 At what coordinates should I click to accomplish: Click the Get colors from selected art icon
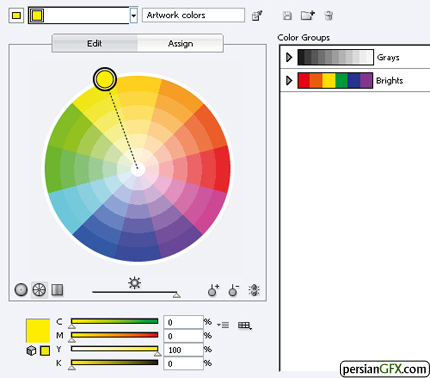pyautogui.click(x=257, y=16)
